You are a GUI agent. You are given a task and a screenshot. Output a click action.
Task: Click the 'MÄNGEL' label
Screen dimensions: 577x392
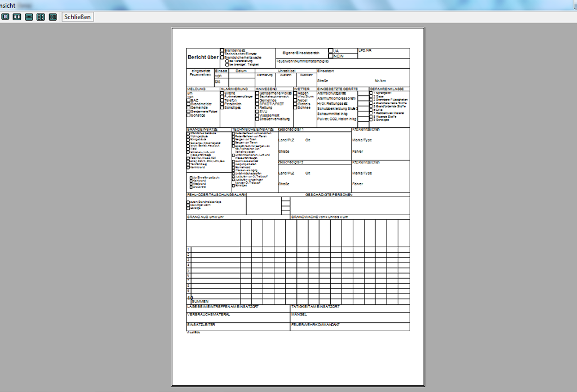[x=299, y=315]
